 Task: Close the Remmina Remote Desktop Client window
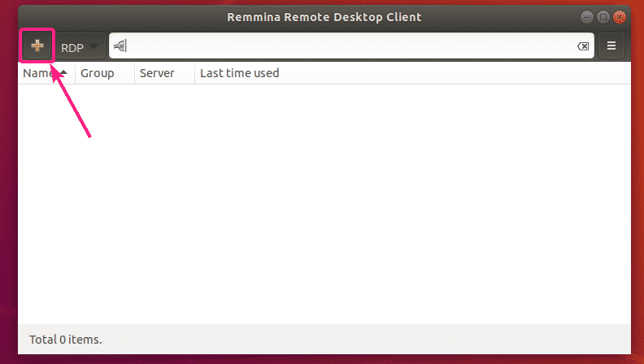pos(620,16)
